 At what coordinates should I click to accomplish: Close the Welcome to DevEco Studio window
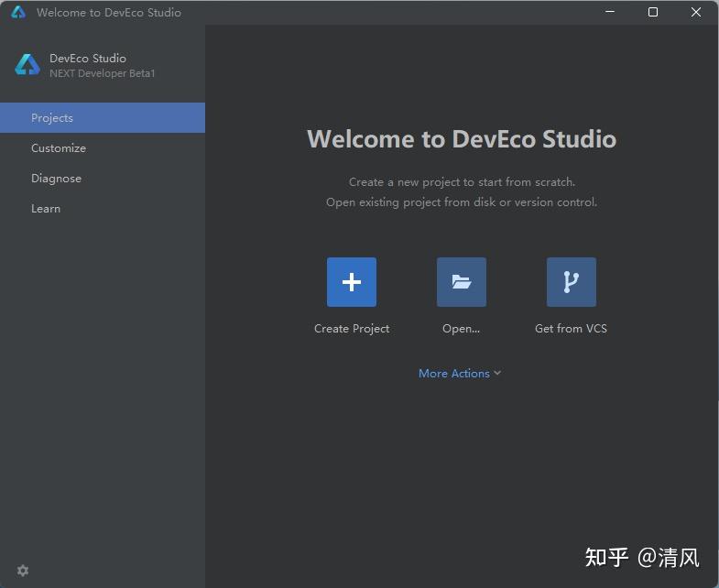click(x=696, y=13)
